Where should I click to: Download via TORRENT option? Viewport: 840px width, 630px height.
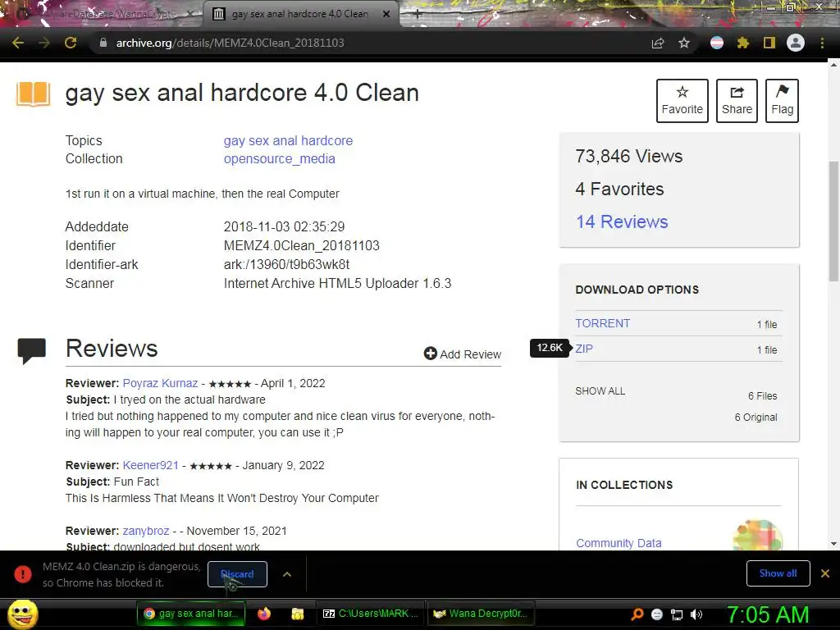603,323
